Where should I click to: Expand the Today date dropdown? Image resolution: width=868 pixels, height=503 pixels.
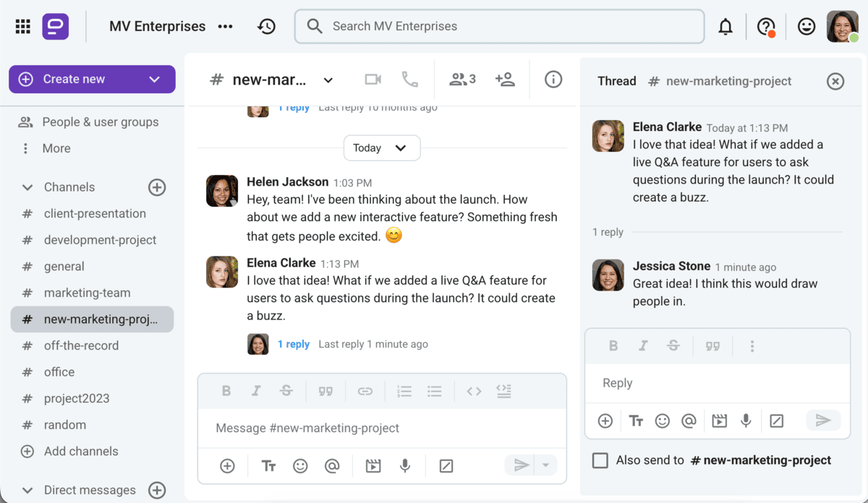coord(381,148)
